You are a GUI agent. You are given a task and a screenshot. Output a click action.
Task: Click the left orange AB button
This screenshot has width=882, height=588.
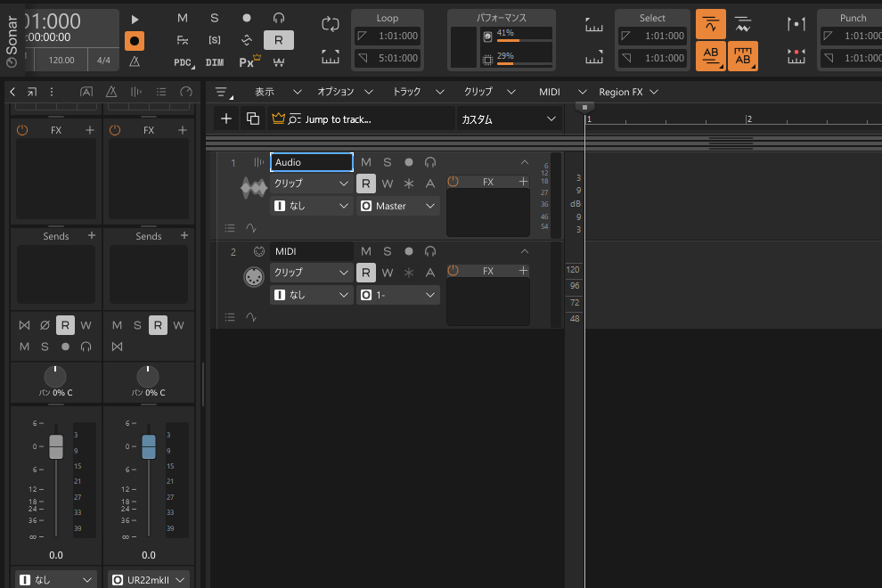tap(710, 56)
